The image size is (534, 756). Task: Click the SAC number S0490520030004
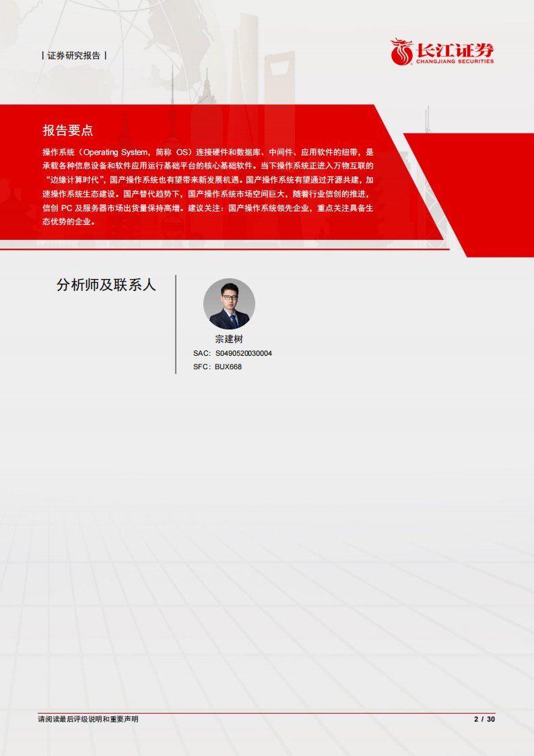(x=243, y=353)
